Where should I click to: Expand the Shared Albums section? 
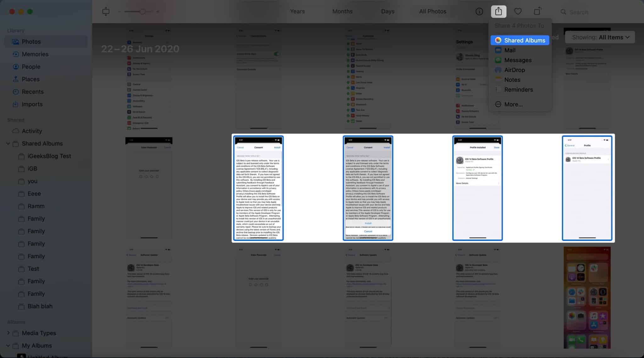point(8,143)
